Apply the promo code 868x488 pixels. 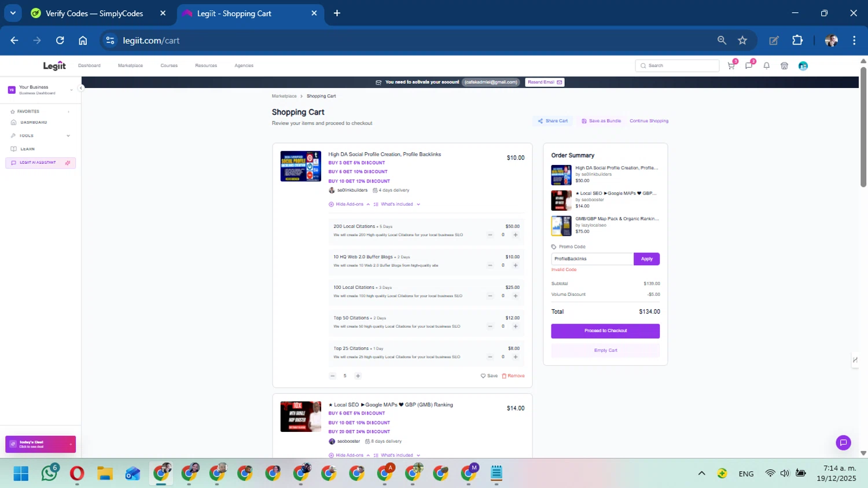(646, 259)
